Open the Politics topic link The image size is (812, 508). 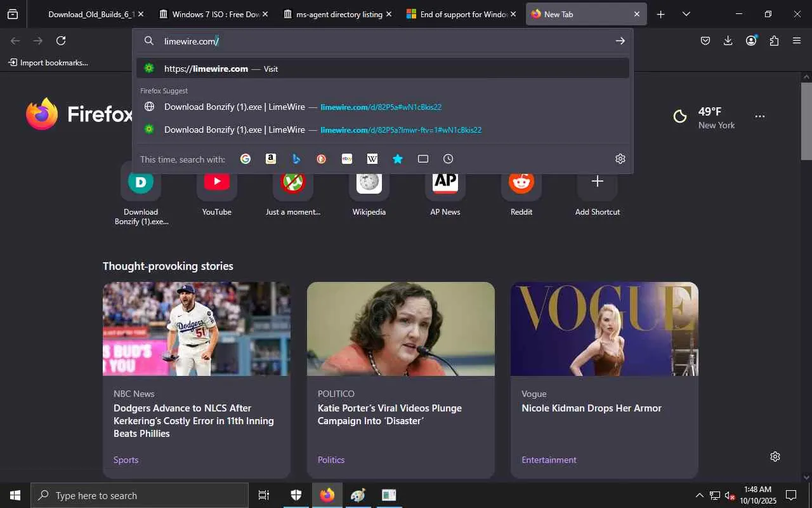[x=331, y=460]
